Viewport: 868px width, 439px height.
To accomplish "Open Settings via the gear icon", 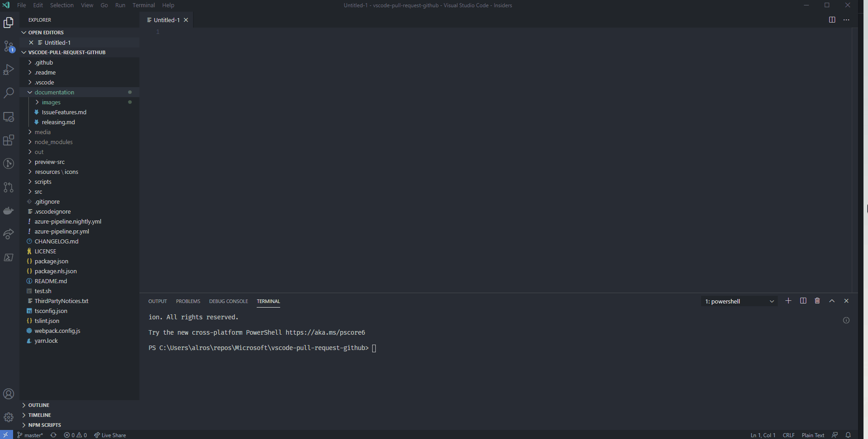I will coord(9,417).
